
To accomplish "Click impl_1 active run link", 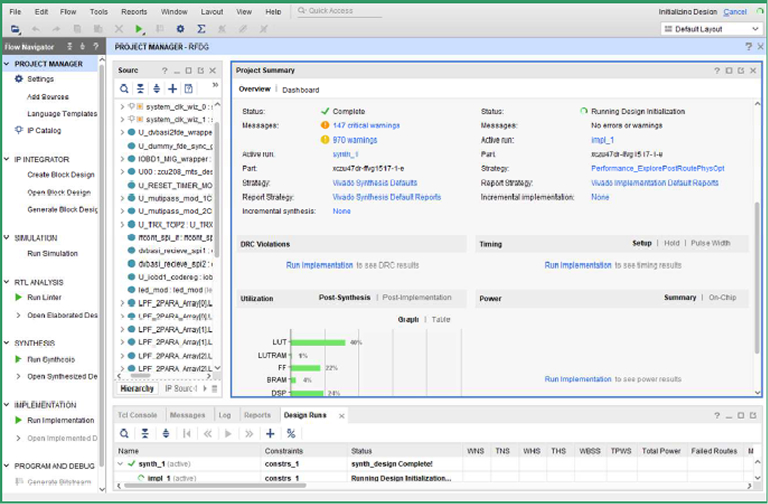I will tap(602, 140).
